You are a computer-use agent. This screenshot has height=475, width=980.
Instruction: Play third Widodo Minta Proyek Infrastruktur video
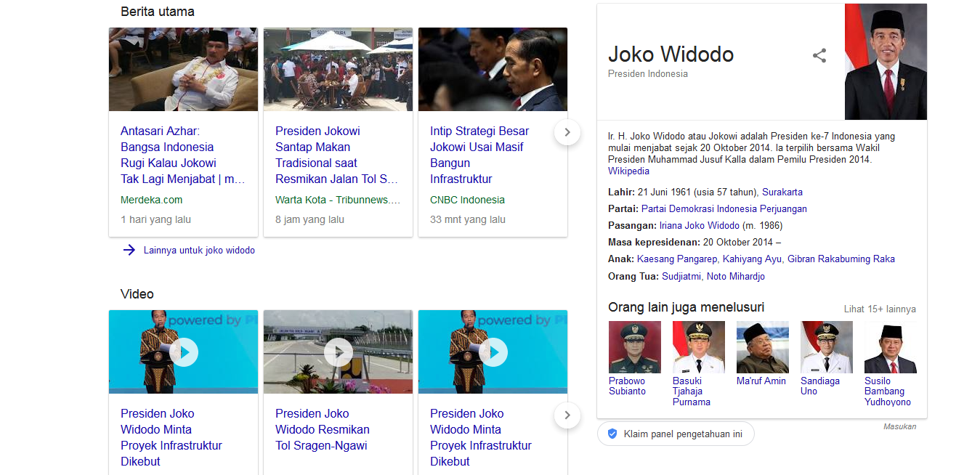coord(493,352)
